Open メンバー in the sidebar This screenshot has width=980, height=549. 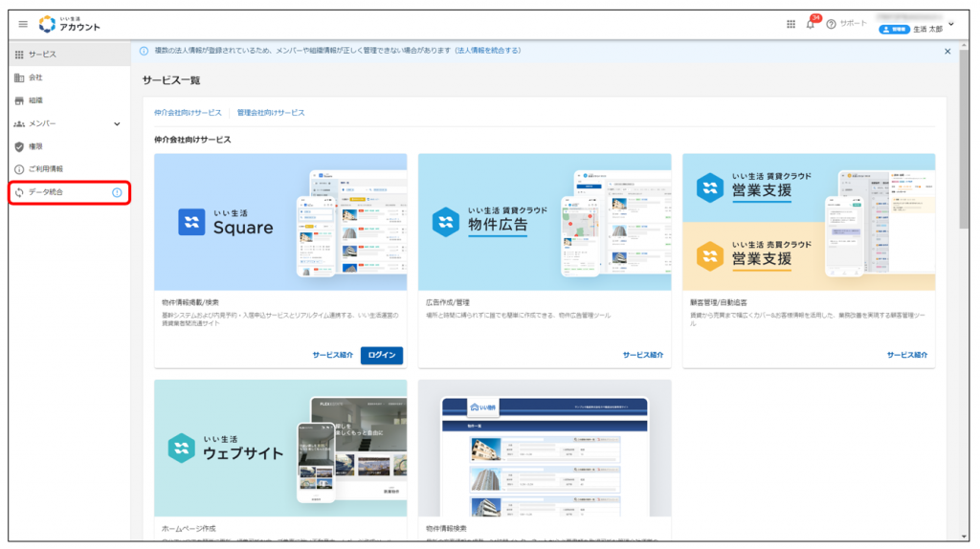69,123
